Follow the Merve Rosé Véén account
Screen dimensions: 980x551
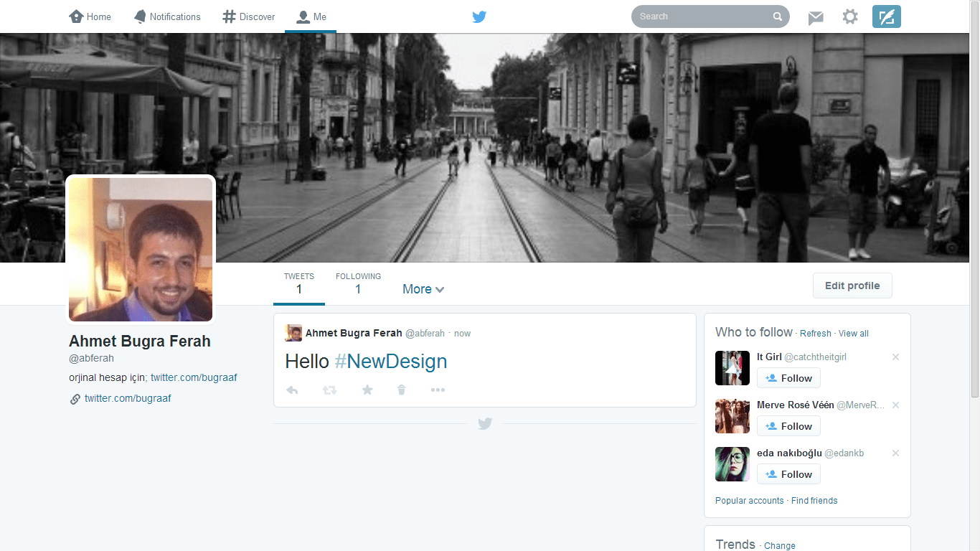(x=788, y=426)
